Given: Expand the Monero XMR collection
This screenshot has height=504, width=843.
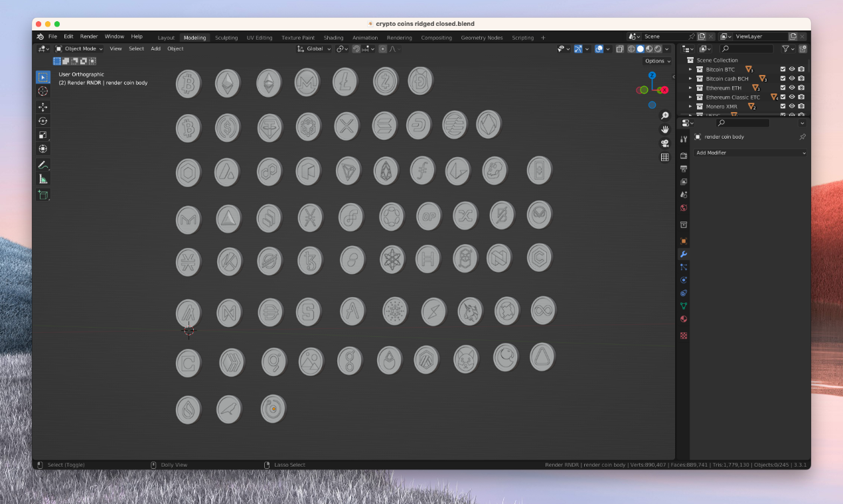Looking at the screenshot, I should (690, 106).
